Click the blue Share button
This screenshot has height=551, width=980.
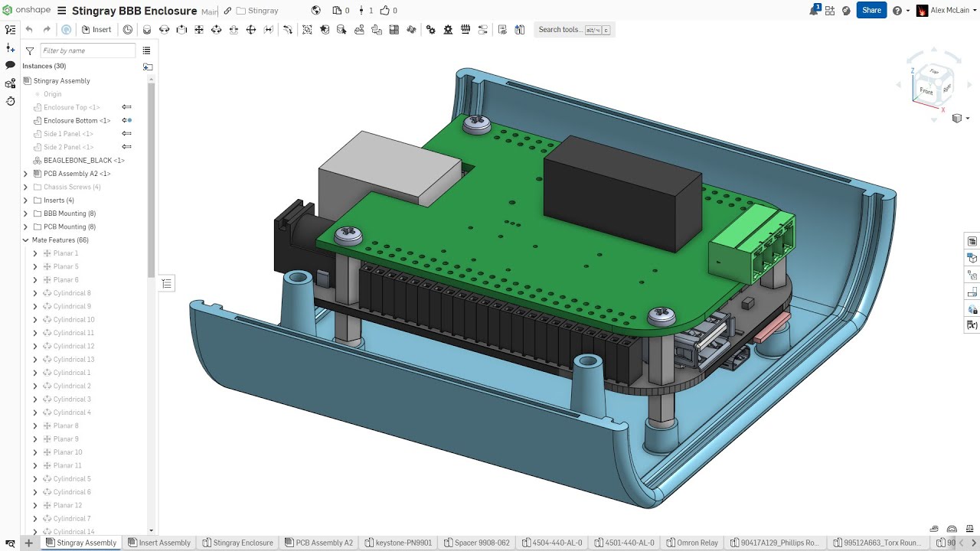(x=871, y=11)
